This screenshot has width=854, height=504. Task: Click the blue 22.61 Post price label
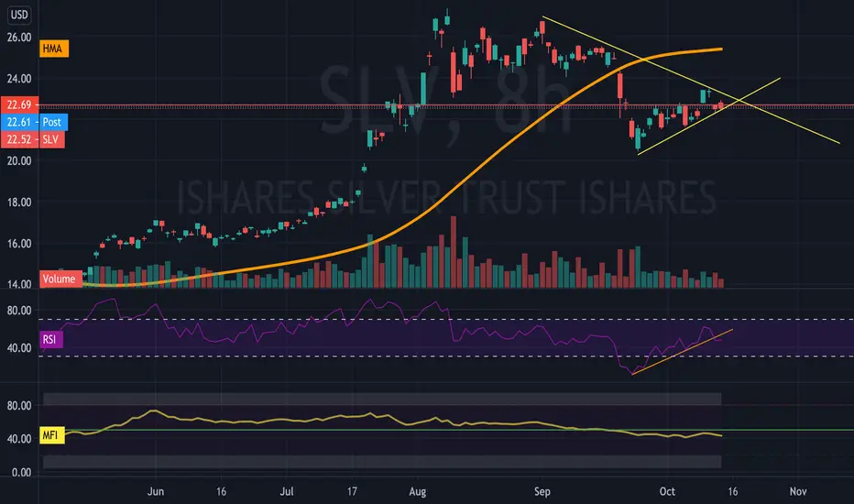coord(34,122)
